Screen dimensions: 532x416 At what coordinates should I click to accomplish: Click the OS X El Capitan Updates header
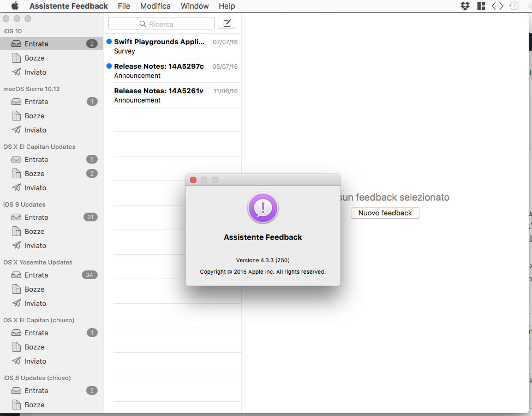(x=39, y=147)
